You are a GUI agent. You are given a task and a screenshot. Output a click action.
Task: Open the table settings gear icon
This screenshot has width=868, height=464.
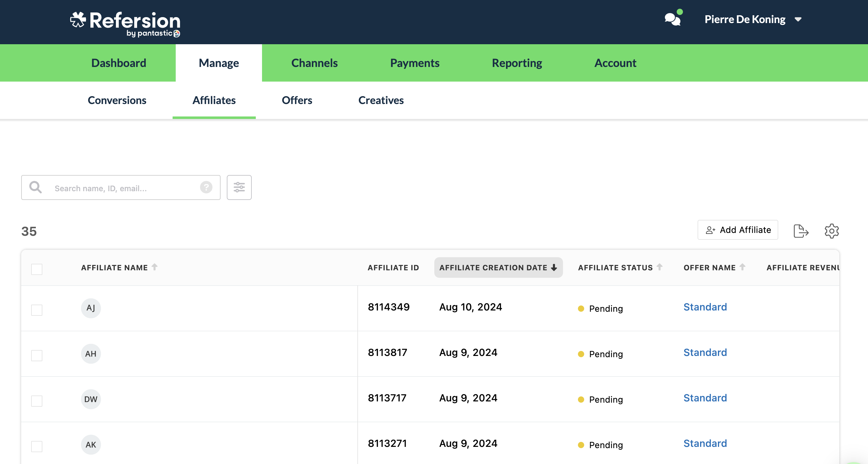pos(832,231)
